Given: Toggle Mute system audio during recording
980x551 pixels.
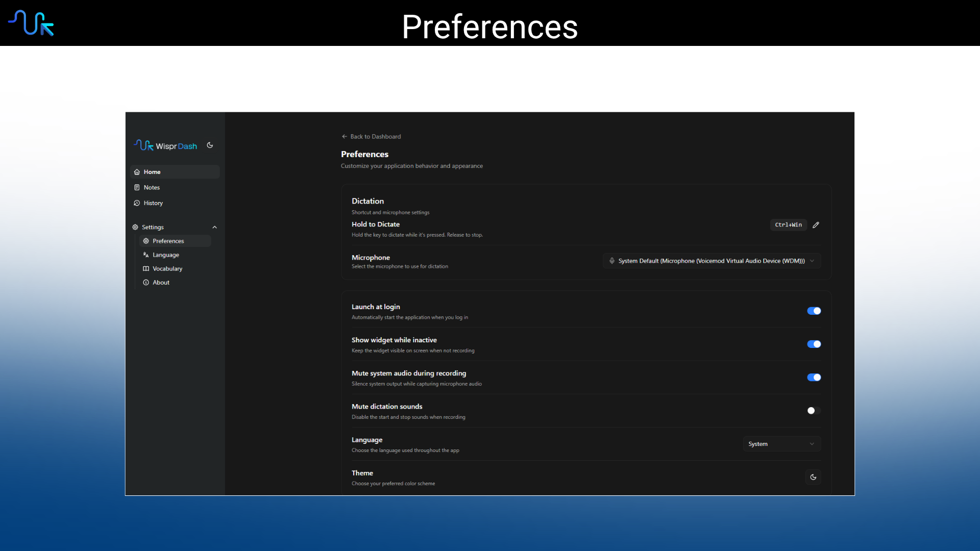Looking at the screenshot, I should (814, 377).
